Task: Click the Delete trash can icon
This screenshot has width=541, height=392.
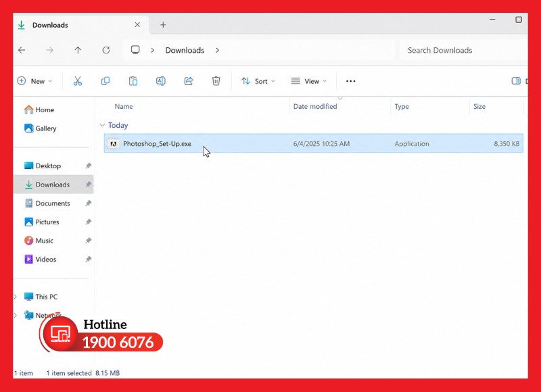Action: point(216,81)
